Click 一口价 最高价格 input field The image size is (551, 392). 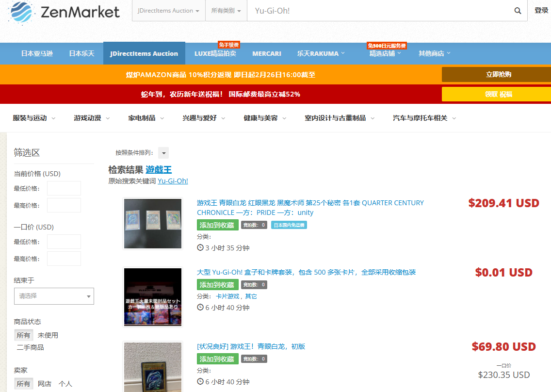click(x=64, y=259)
